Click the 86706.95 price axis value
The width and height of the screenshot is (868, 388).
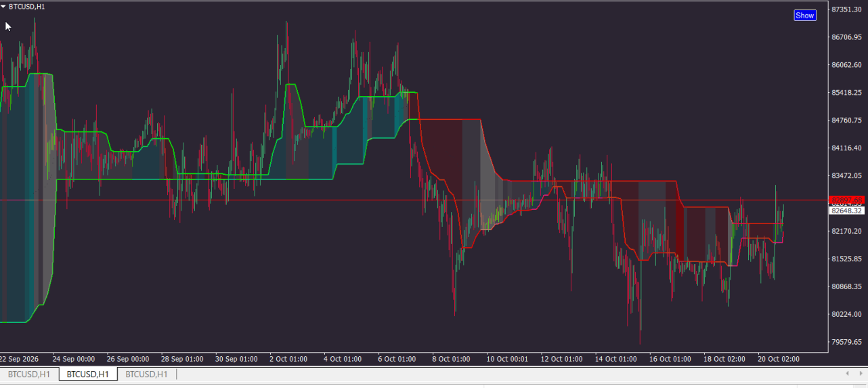[x=846, y=37]
